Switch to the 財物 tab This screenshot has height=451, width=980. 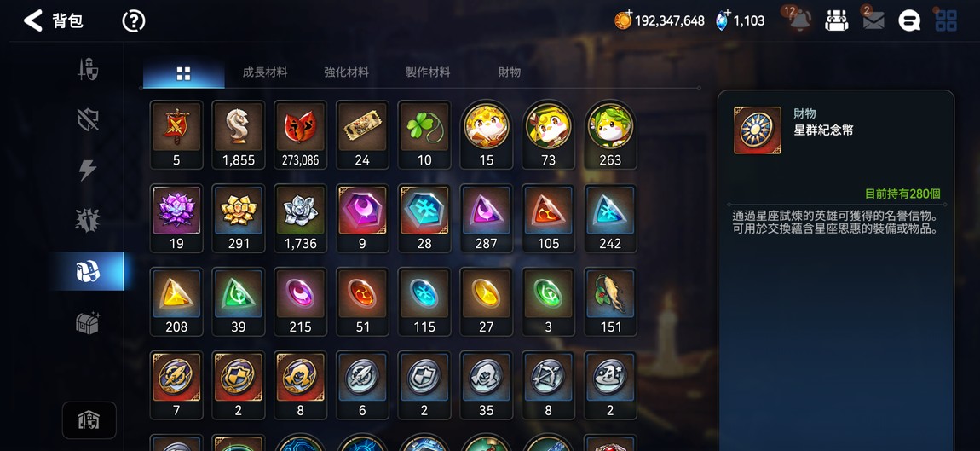(510, 72)
